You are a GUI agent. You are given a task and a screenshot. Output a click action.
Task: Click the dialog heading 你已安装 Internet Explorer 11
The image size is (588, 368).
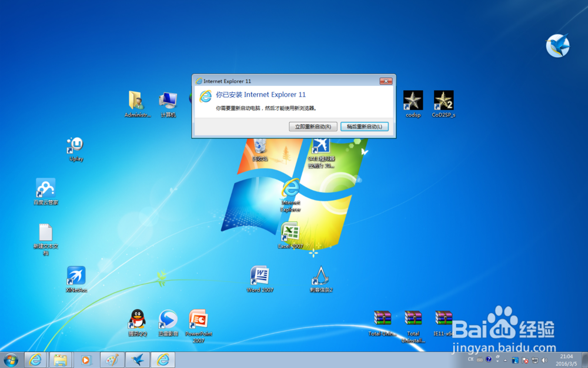[x=260, y=95]
